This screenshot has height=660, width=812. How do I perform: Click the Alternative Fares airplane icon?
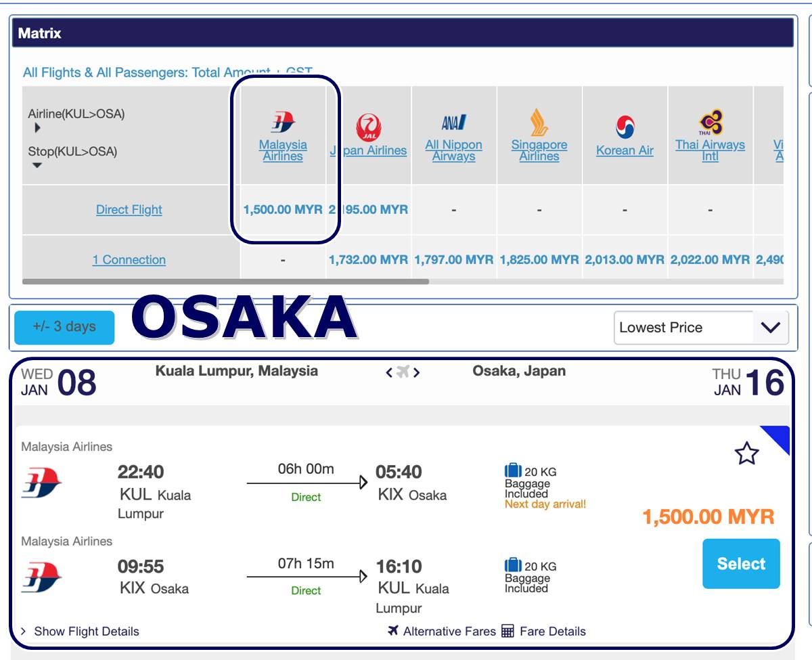coord(393,631)
